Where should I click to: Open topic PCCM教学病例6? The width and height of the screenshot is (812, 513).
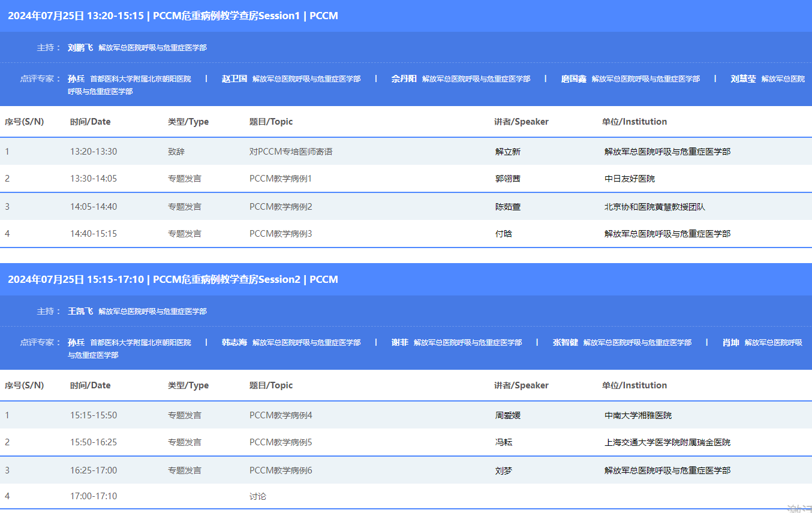pos(281,470)
